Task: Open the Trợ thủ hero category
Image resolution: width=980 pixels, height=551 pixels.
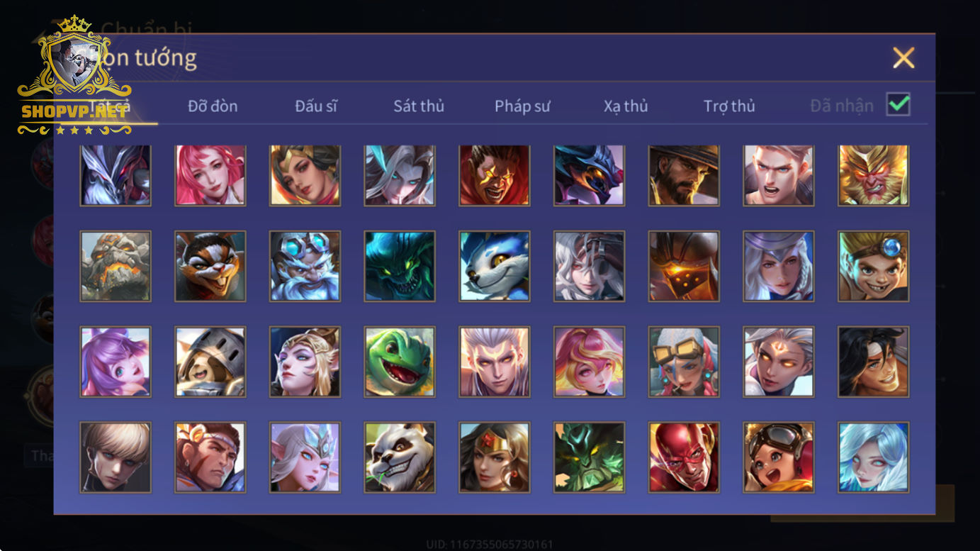Action: tap(729, 106)
